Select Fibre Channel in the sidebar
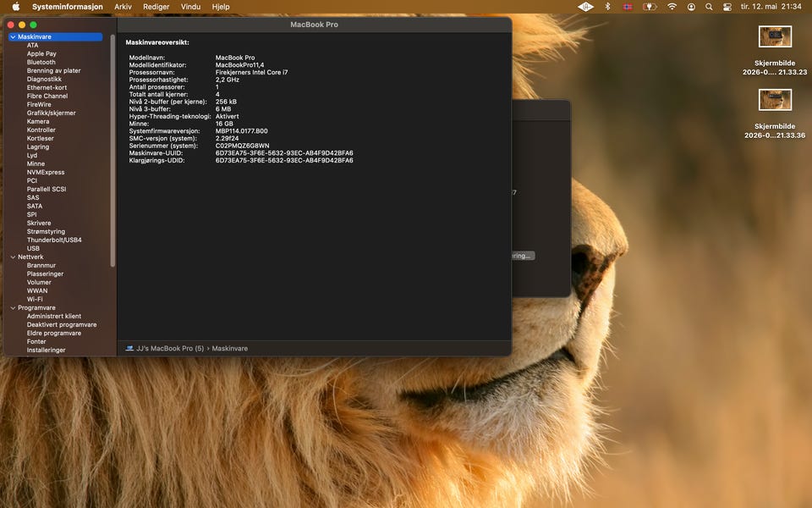The image size is (812, 508). (47, 96)
